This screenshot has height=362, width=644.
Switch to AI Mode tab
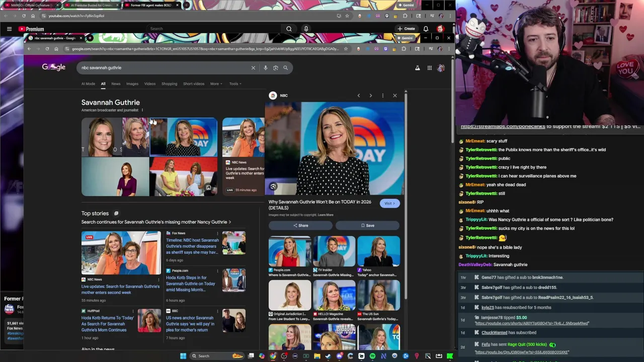(x=88, y=84)
